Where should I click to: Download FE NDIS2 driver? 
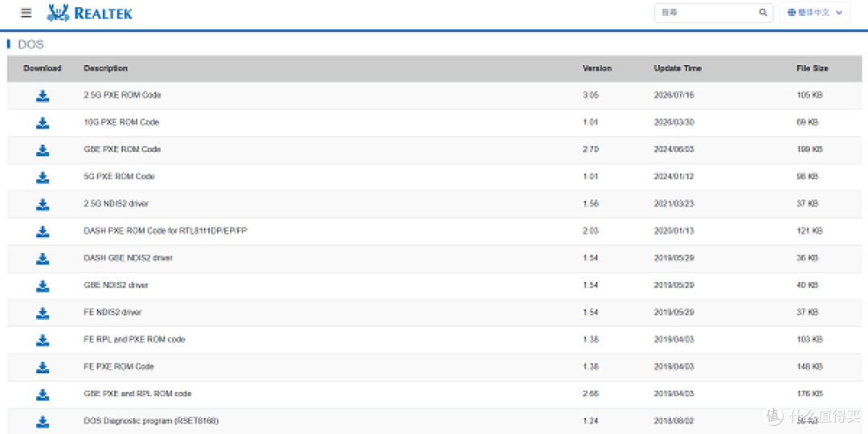43,313
